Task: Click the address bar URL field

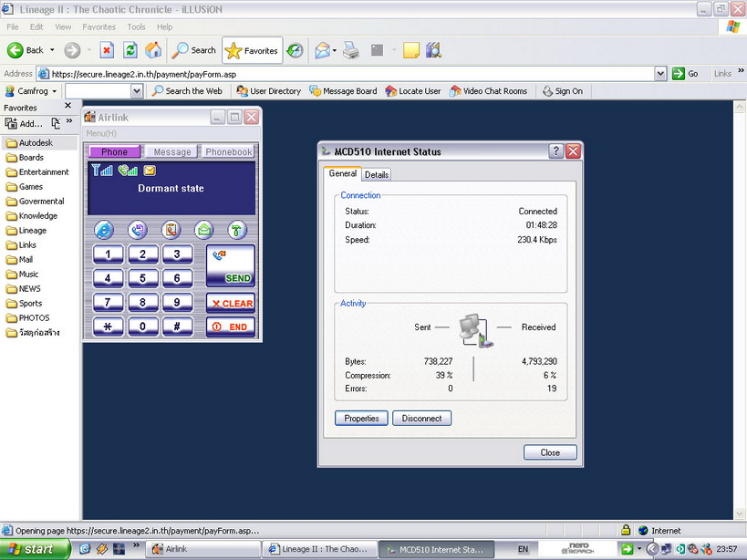Action: coord(352,74)
